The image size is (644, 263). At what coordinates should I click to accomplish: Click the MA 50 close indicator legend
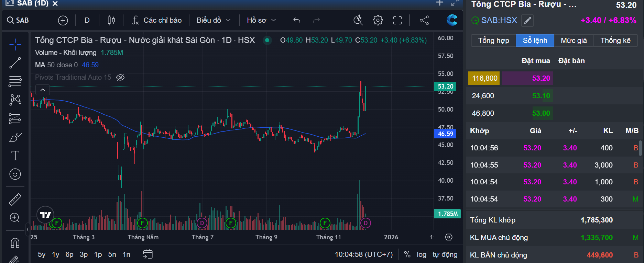click(x=67, y=65)
